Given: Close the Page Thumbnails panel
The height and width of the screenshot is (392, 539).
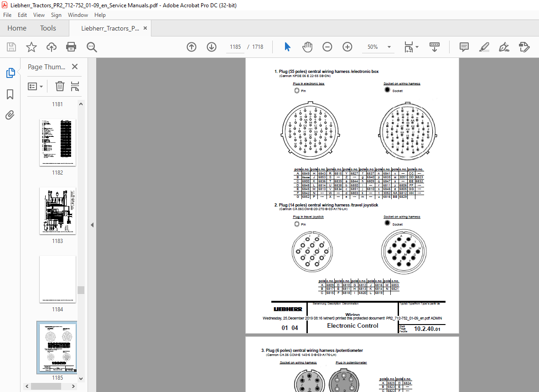Looking at the screenshot, I should coord(75,67).
